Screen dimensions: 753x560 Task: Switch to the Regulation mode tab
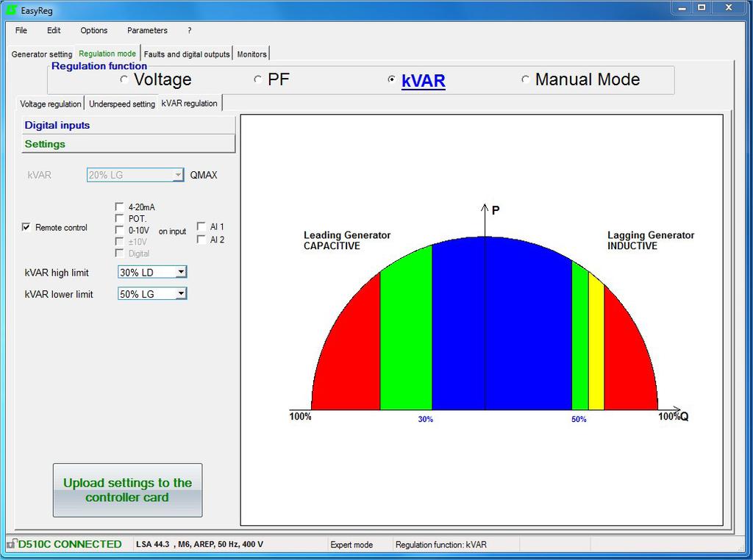coord(107,54)
